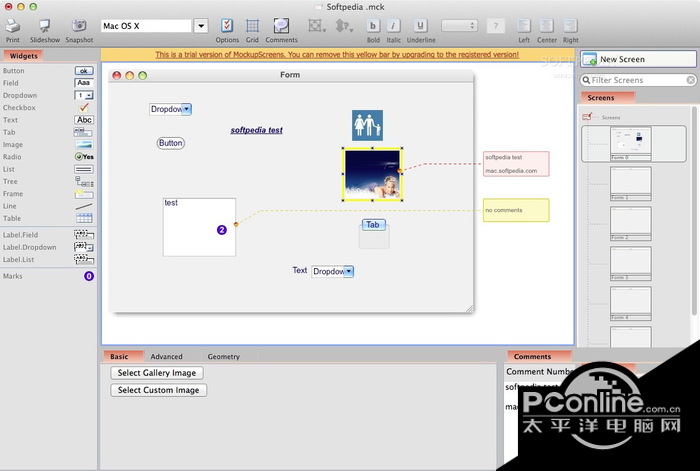Click Select Custom Image button

pyautogui.click(x=158, y=390)
